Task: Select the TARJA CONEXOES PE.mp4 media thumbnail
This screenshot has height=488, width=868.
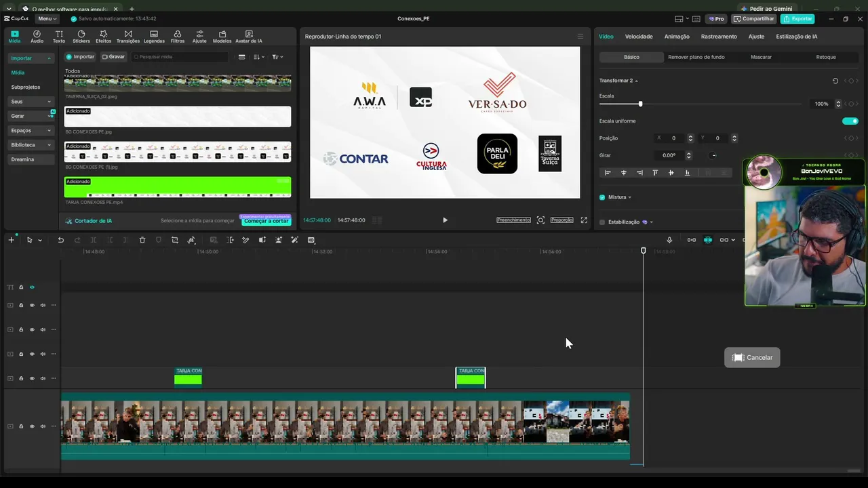Action: coord(178,187)
